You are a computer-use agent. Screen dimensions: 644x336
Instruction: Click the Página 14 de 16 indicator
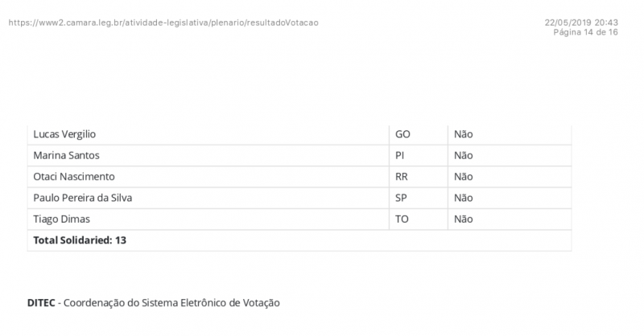pyautogui.click(x=586, y=32)
